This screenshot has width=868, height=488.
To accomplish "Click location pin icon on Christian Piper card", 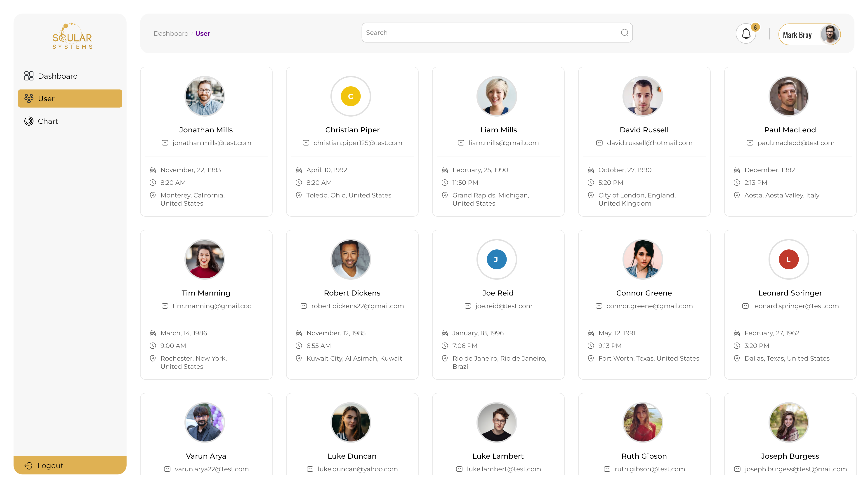I will 299,195.
